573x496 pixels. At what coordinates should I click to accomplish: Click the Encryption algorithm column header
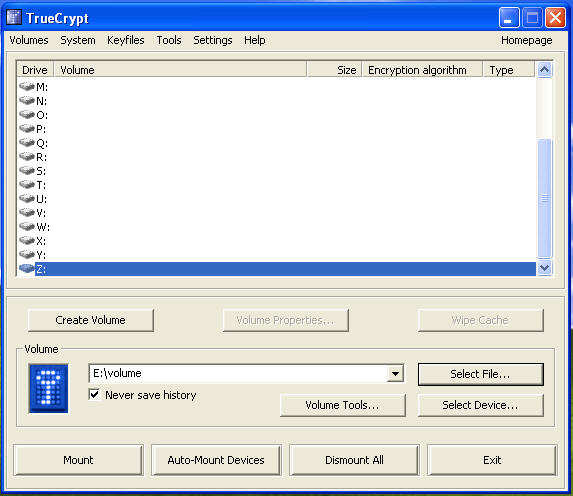pyautogui.click(x=422, y=70)
